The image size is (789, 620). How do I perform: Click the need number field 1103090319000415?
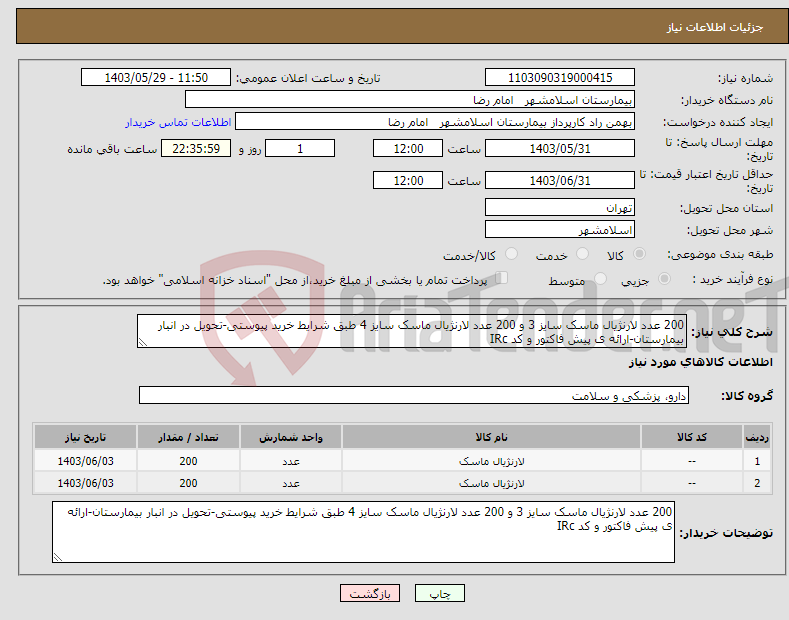[560, 78]
